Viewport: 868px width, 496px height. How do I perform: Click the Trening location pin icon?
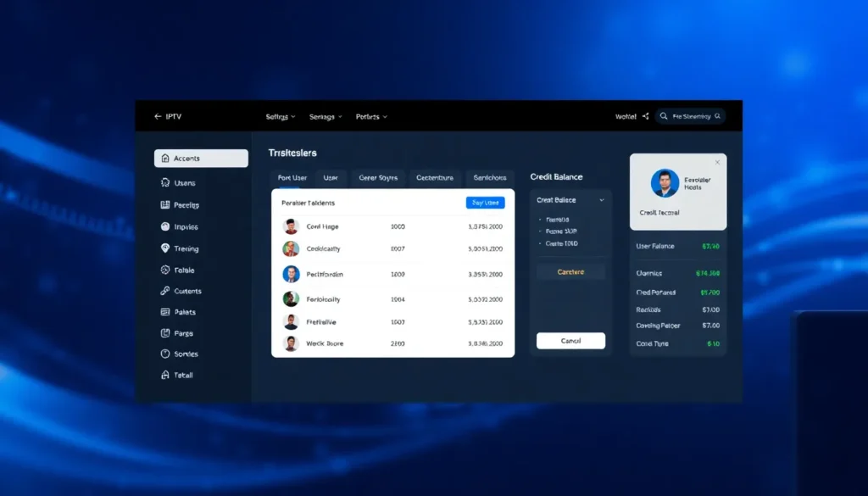(x=164, y=248)
